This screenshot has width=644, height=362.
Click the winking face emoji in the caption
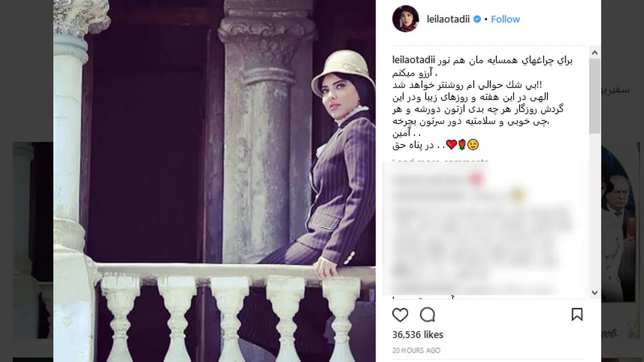473,144
